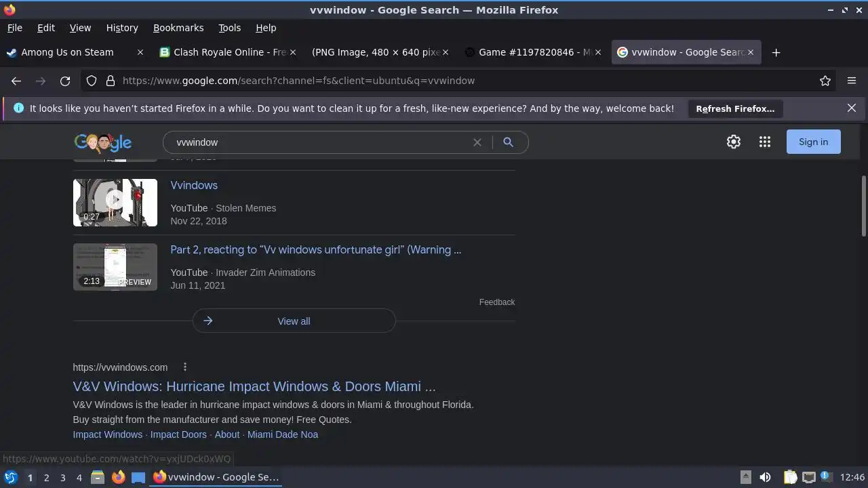868x488 pixels.
Task: Close the Among Us on Steam tab
Action: pos(140,52)
